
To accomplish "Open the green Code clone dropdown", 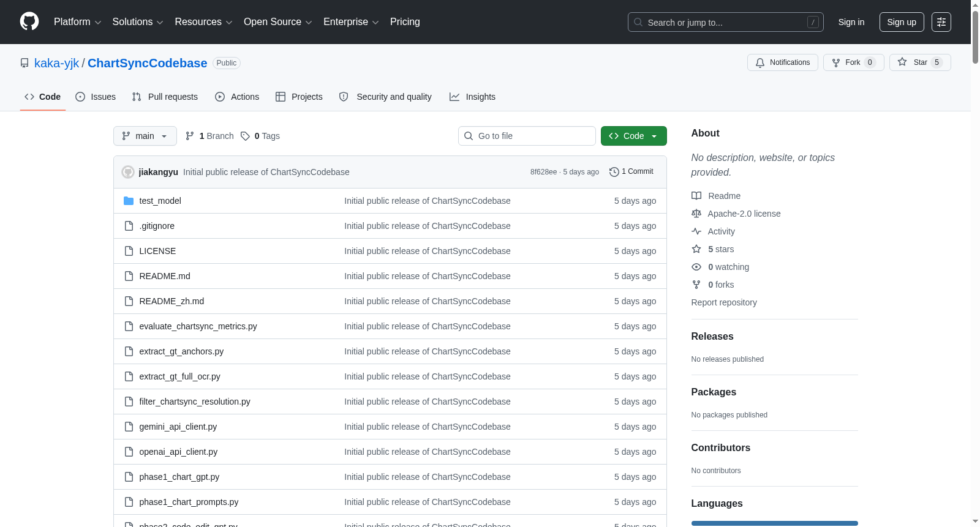I will (x=634, y=136).
